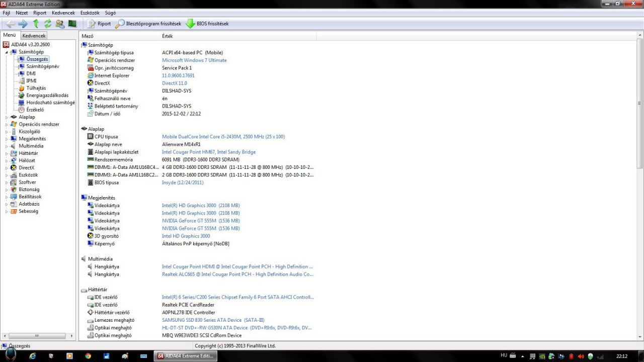Click the Eszközök tree icon in the sidebar
The height and width of the screenshot is (362, 644).
click(x=14, y=175)
